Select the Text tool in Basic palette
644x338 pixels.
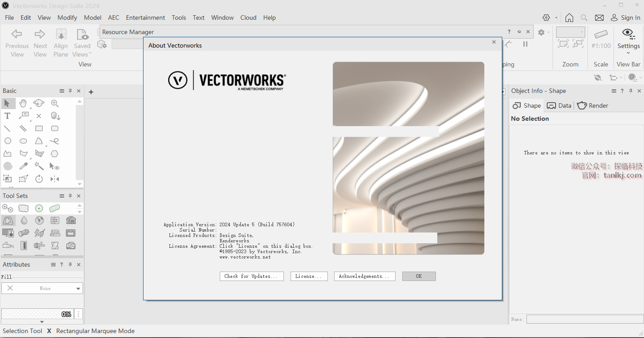7,116
